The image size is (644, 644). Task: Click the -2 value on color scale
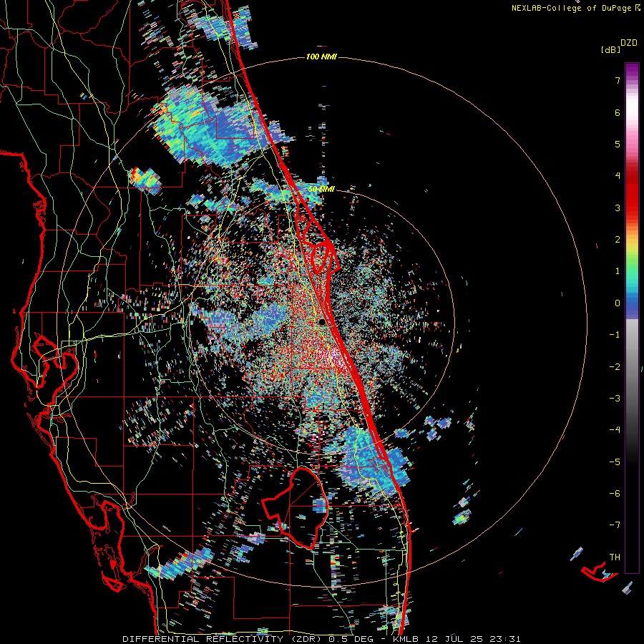click(x=615, y=367)
